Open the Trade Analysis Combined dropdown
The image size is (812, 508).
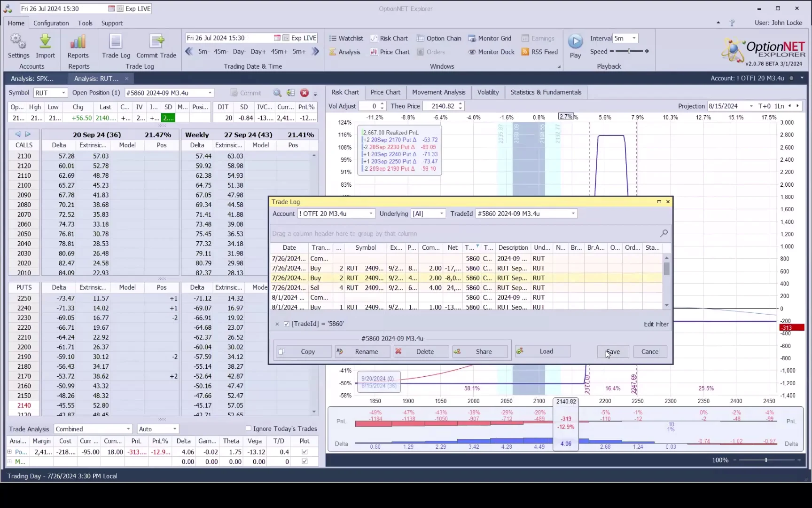(128, 429)
